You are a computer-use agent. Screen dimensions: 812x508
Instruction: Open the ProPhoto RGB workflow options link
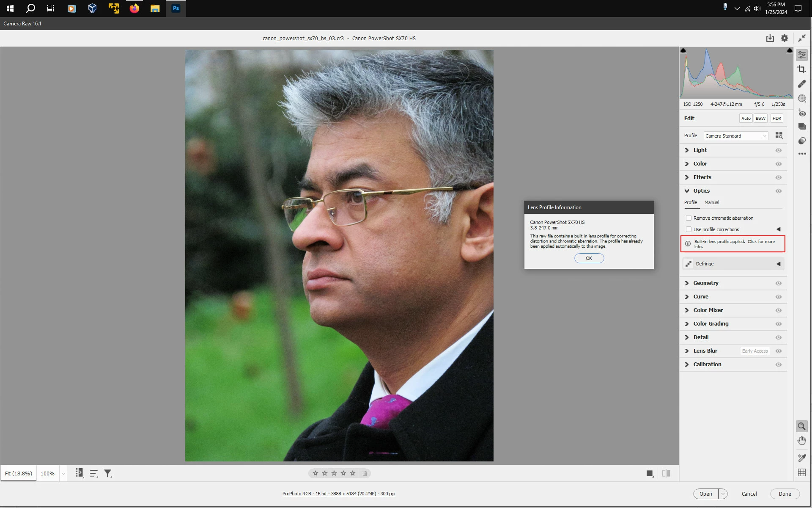(339, 494)
